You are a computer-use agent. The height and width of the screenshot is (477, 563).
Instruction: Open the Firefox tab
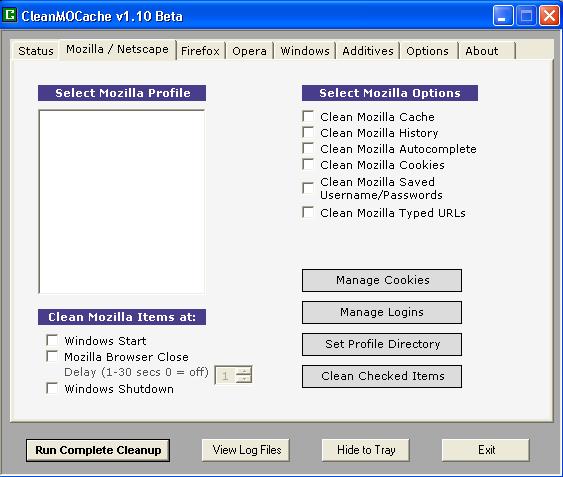pos(200,51)
